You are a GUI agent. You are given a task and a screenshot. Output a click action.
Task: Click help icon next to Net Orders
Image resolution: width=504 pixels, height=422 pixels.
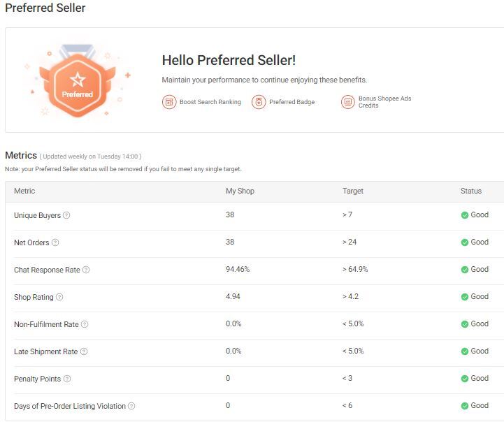coord(55,242)
